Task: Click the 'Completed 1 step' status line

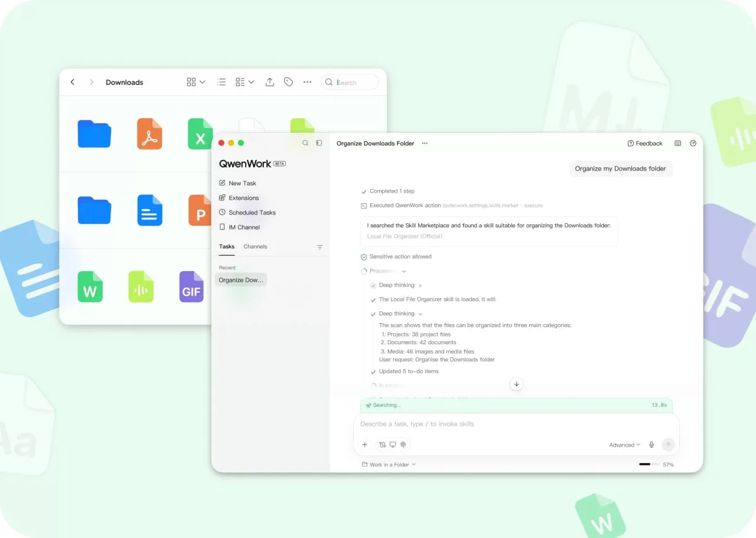Action: coord(388,191)
